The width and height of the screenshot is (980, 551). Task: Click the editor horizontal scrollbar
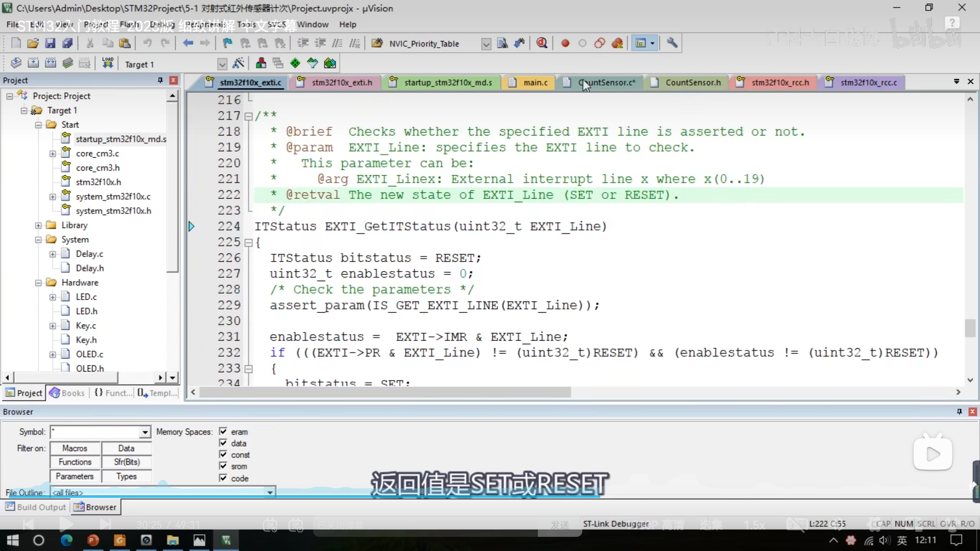384,392
